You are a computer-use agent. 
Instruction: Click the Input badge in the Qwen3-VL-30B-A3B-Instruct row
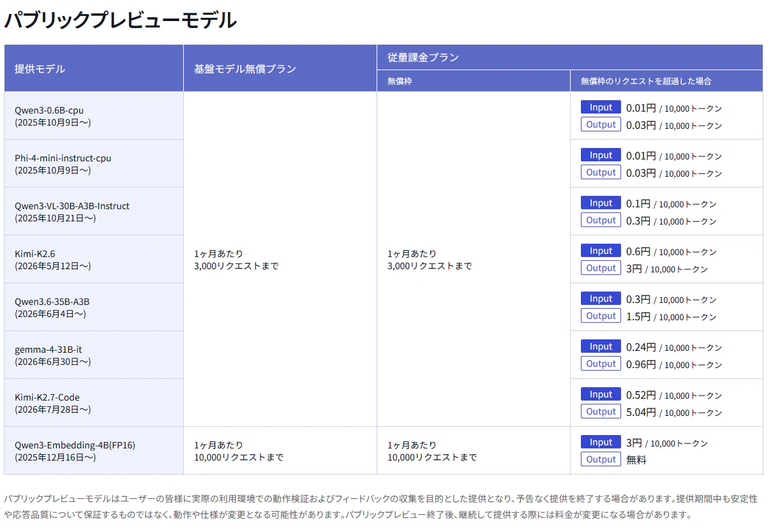point(601,203)
